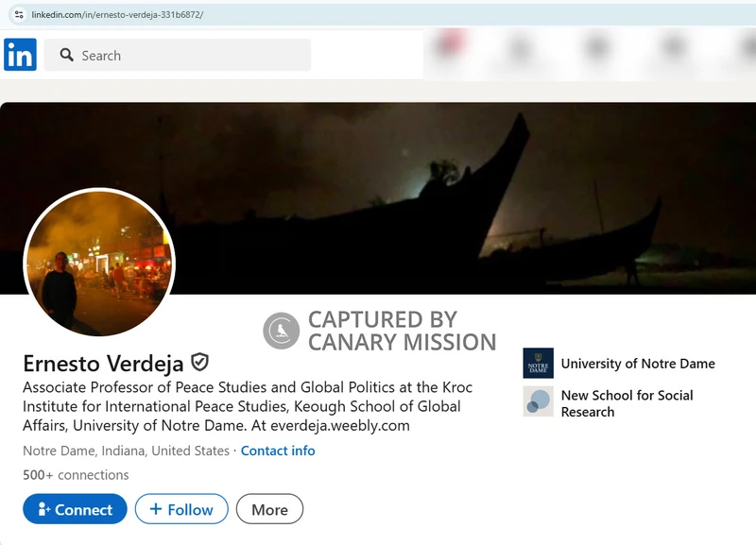Select the New School for Social Research logo

tap(538, 401)
